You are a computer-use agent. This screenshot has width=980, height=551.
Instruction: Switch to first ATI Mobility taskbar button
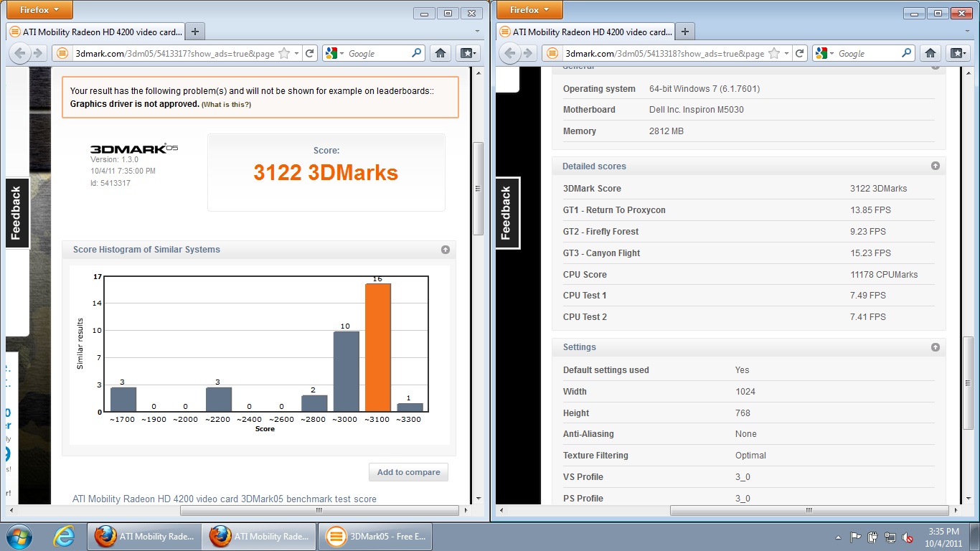pyautogui.click(x=144, y=537)
